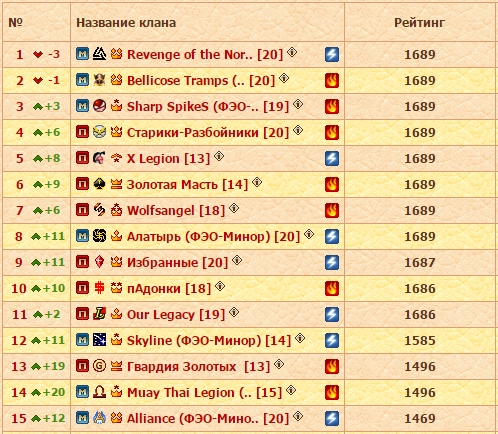This screenshot has height=434, width=498.
Task: Click the Название клана column header
Action: tap(126, 23)
